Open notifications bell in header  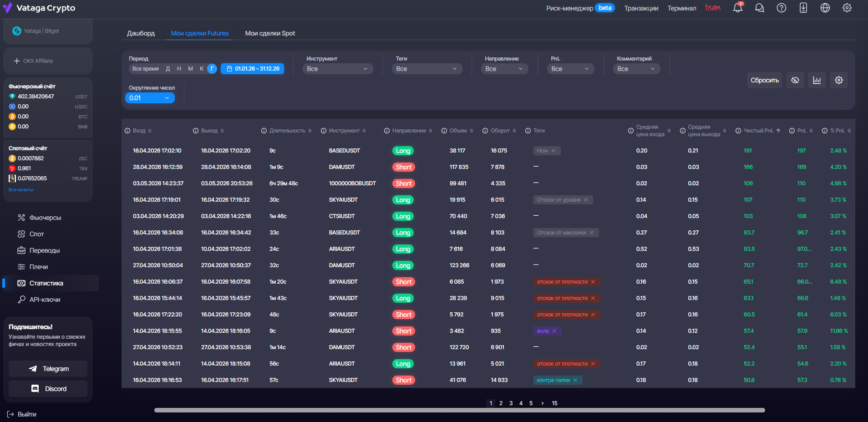point(737,8)
